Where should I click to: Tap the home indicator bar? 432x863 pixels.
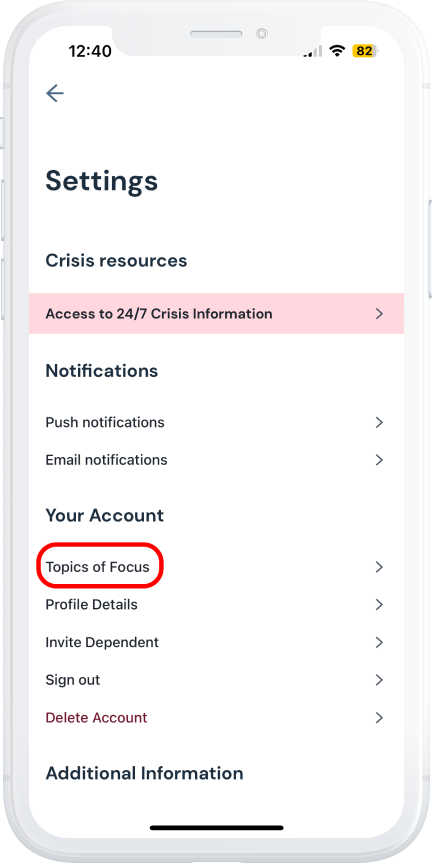click(216, 827)
